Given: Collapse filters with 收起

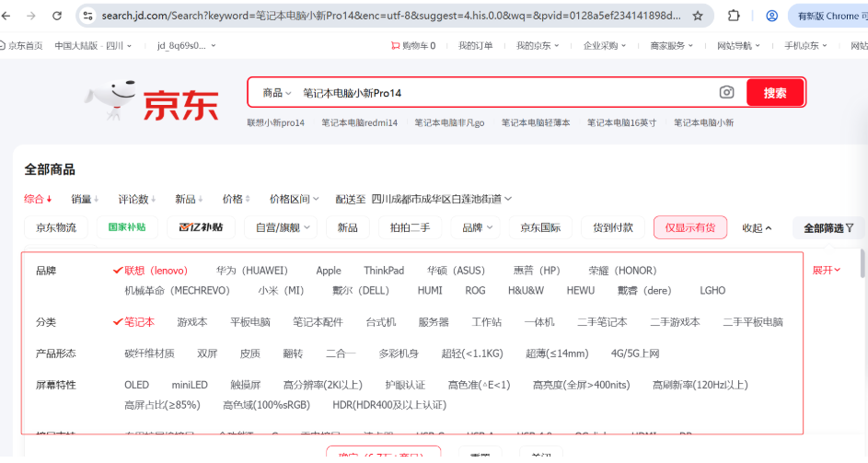Looking at the screenshot, I should (x=757, y=227).
